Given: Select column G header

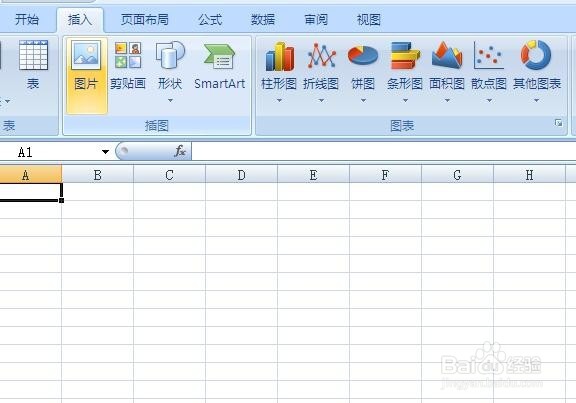Looking at the screenshot, I should [458, 175].
